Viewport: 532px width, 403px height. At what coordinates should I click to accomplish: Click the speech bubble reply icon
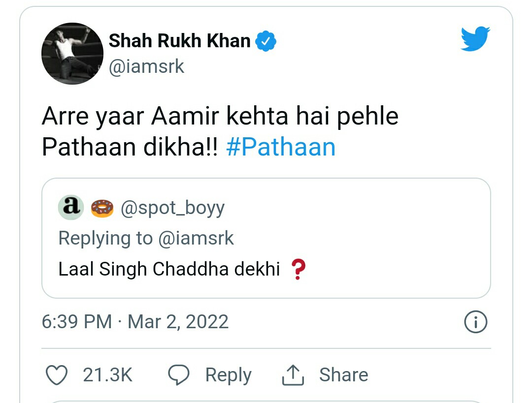coord(178,375)
